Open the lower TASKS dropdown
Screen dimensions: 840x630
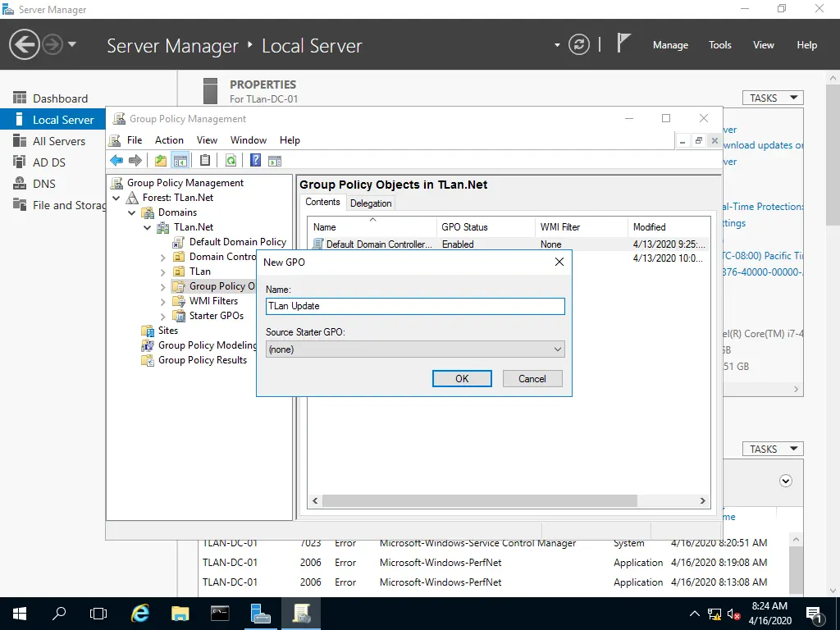coord(773,449)
